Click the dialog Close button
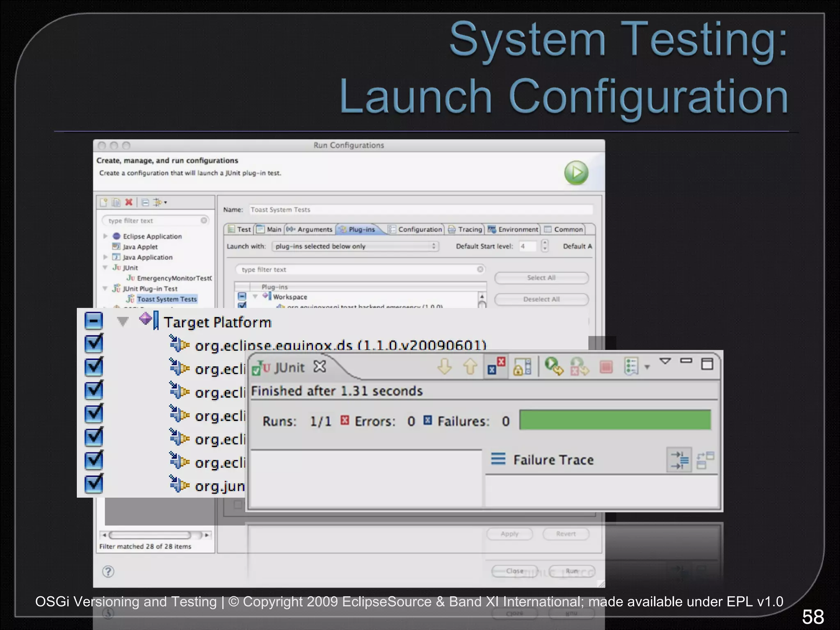Image resolution: width=840 pixels, height=630 pixels. pos(515,571)
